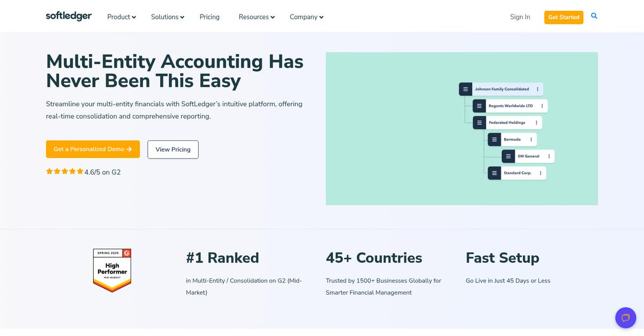Select the Johnson Family Consolidated label
The image size is (644, 336).
502,89
